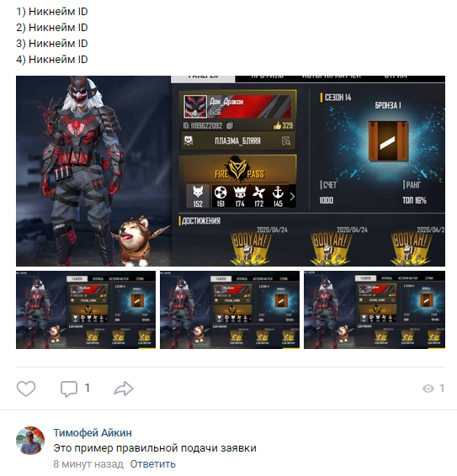
Task: Select the shuriken badge showing 172
Action: click(x=259, y=196)
